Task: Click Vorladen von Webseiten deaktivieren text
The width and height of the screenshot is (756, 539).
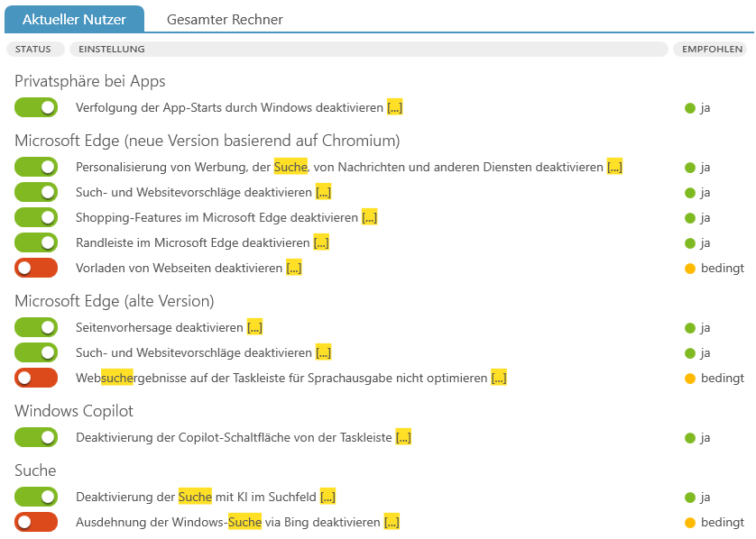Action: [x=179, y=268]
